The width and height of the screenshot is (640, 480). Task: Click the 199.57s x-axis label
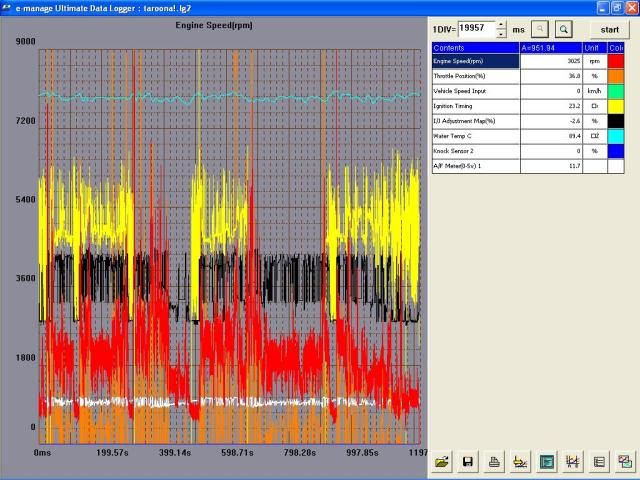click(x=112, y=453)
